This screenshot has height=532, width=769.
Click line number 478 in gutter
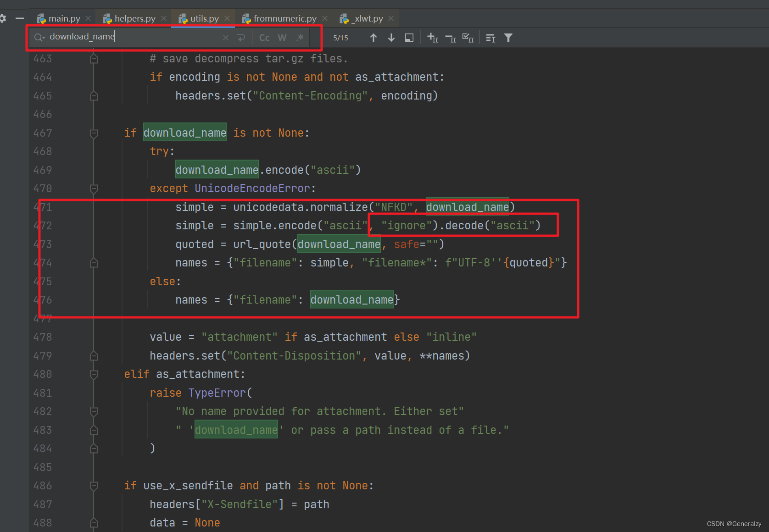[x=43, y=337]
